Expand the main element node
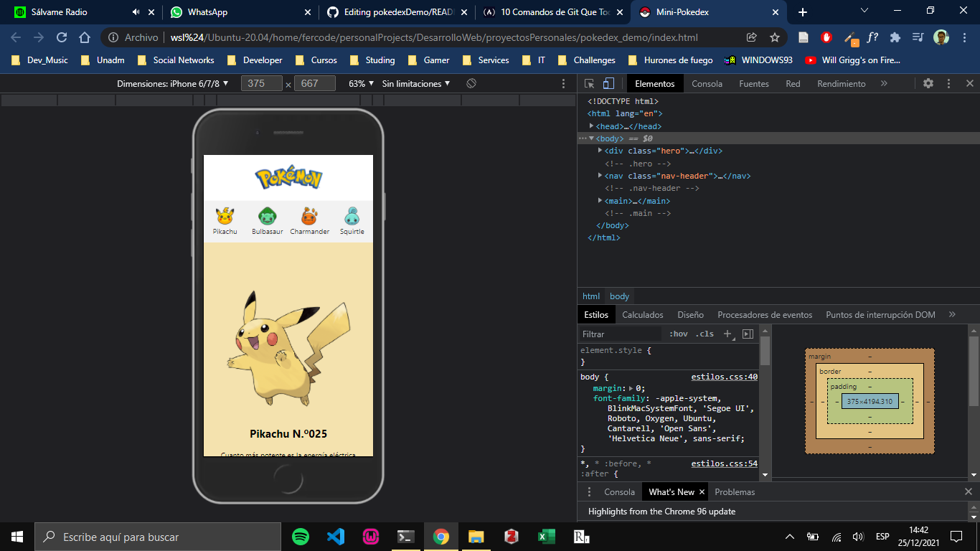This screenshot has height=551, width=980. (600, 201)
